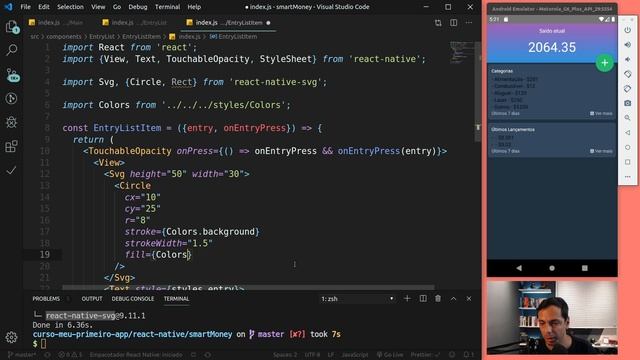Image resolution: width=640 pixels, height=360 pixels.
Task: Click components folder in breadcrumb
Action: 64,37
